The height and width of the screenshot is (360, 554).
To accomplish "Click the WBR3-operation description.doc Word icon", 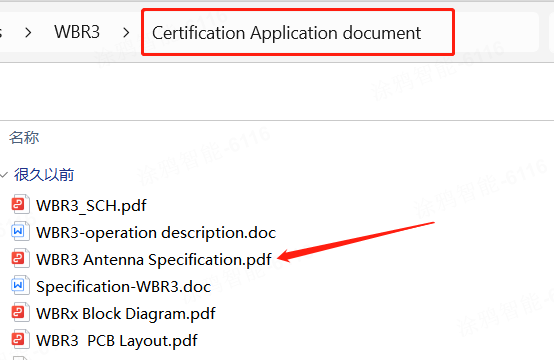I will [19, 231].
